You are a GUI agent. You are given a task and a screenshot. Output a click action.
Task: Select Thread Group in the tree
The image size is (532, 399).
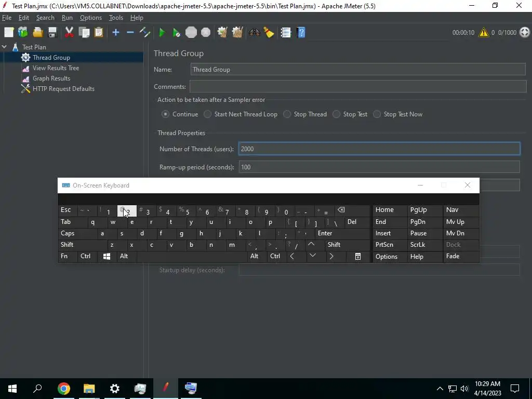[x=51, y=58]
